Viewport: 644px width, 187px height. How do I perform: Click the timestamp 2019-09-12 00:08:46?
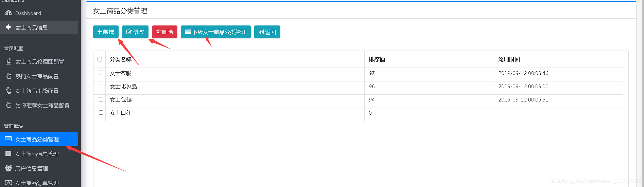[523, 73]
